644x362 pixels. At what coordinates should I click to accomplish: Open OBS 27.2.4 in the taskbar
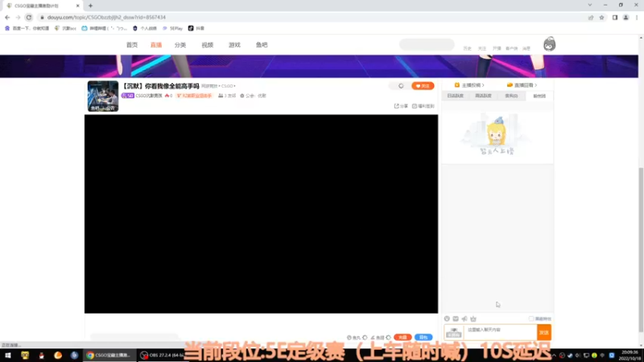(x=162, y=356)
